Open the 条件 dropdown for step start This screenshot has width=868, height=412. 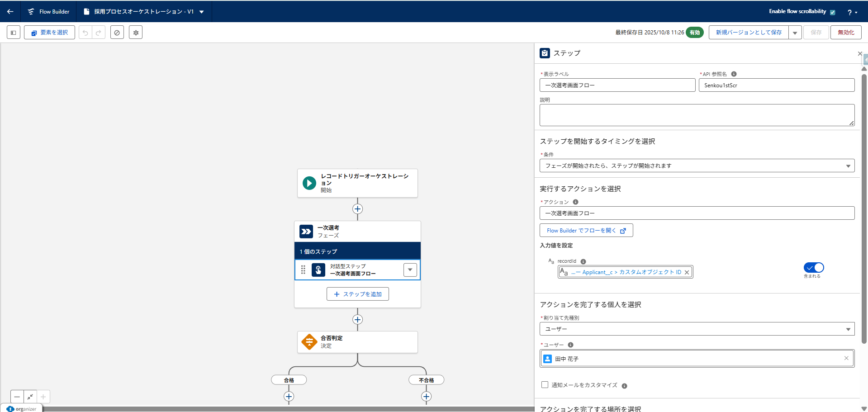coord(697,166)
